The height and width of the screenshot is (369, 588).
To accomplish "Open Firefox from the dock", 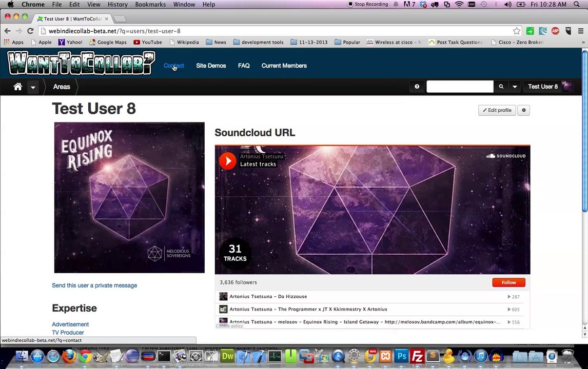I will [x=69, y=356].
